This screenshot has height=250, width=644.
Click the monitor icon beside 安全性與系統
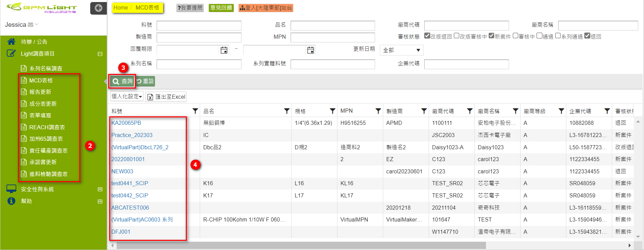(x=12, y=189)
